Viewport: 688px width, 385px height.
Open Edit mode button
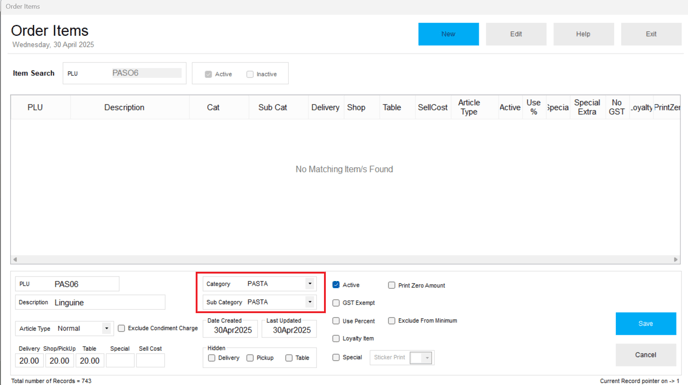point(516,34)
